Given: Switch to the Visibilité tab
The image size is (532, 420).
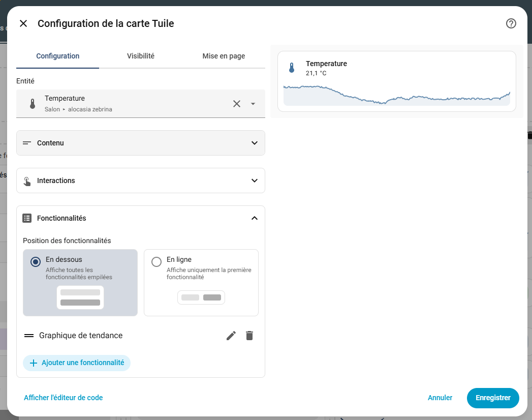Looking at the screenshot, I should (141, 56).
